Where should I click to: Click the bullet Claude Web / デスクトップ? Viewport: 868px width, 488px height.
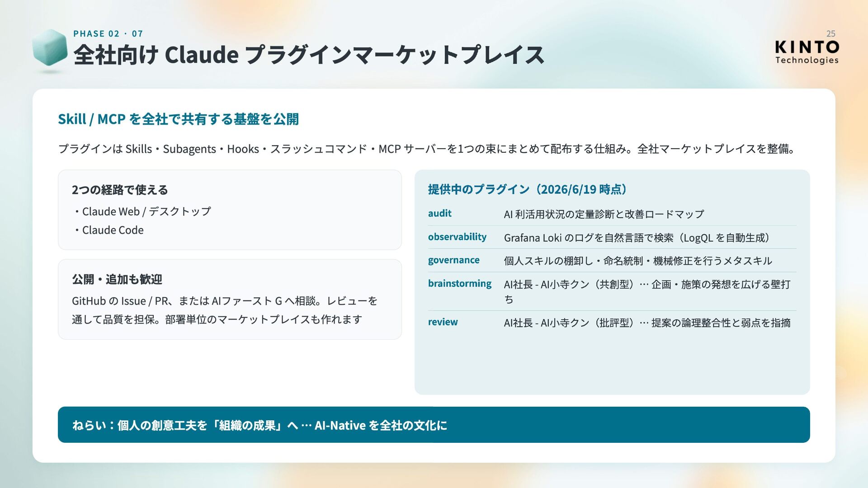click(x=142, y=211)
